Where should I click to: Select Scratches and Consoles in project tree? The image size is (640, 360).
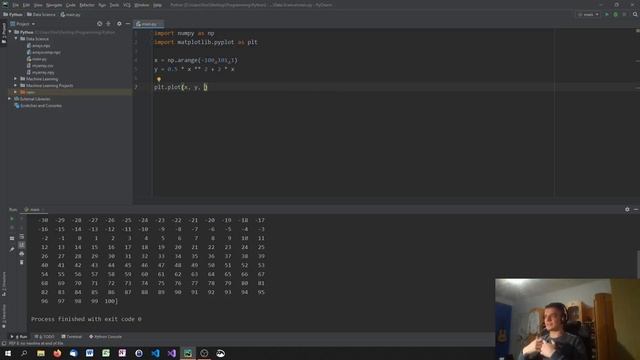(x=38, y=106)
